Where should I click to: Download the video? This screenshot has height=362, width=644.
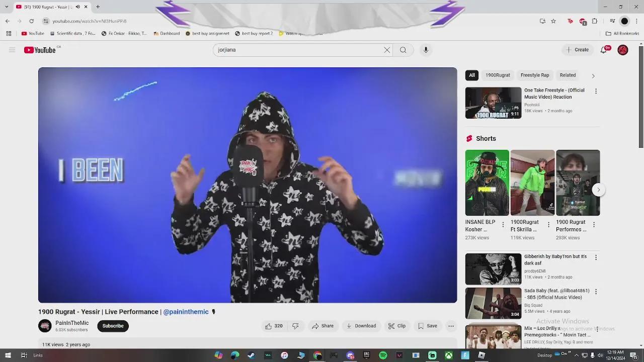coord(361,326)
